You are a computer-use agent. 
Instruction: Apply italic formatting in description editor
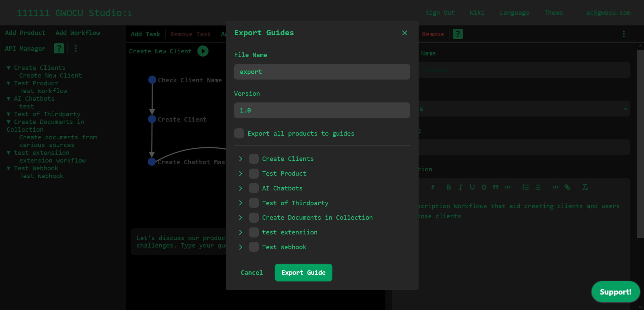coord(460,187)
